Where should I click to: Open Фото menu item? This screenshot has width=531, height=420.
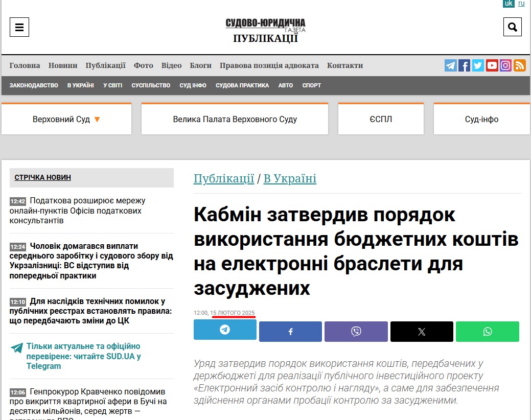pos(144,65)
